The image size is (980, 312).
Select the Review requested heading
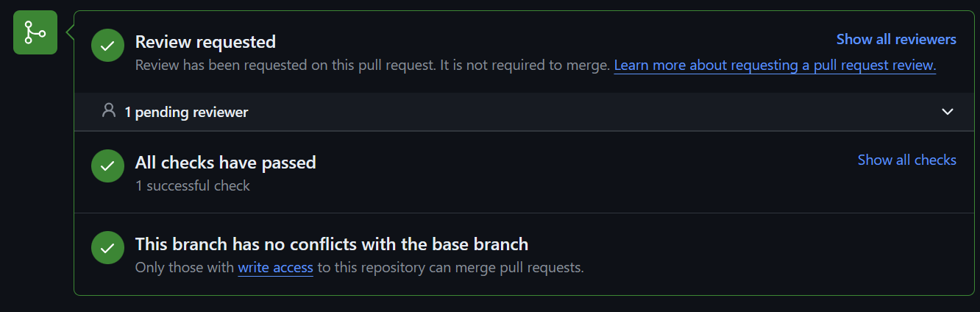(x=205, y=42)
